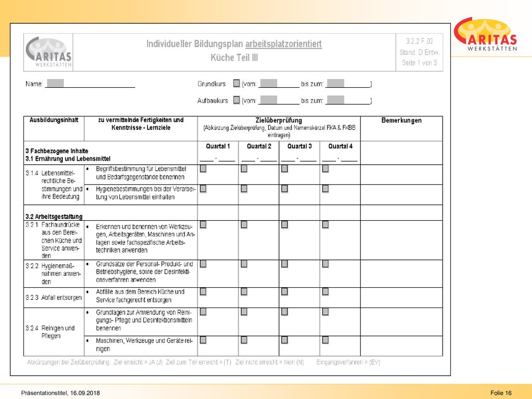Click the 'Präsentationstitel, 16.09.2018' footer text

tap(60, 393)
